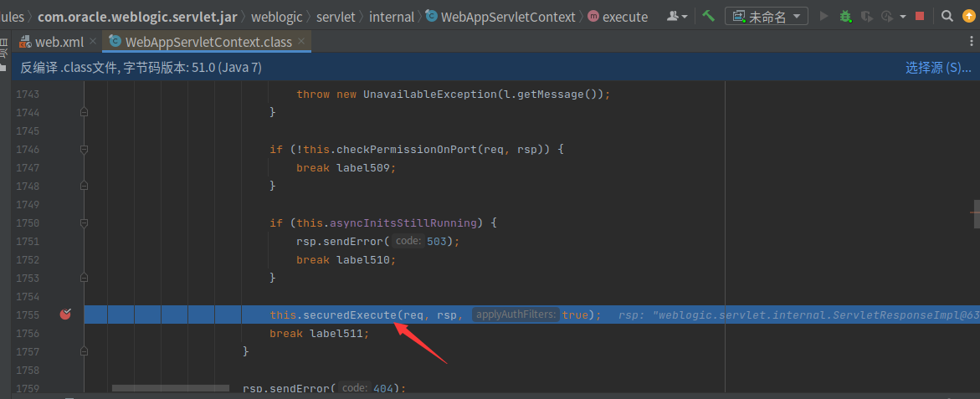Click line number 1759 in gutter
The image size is (980, 399).
(27, 388)
